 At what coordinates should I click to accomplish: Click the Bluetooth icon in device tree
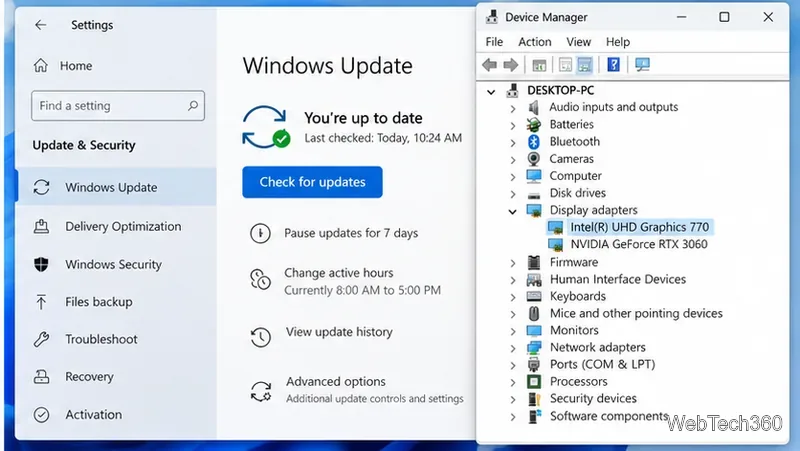click(x=534, y=141)
